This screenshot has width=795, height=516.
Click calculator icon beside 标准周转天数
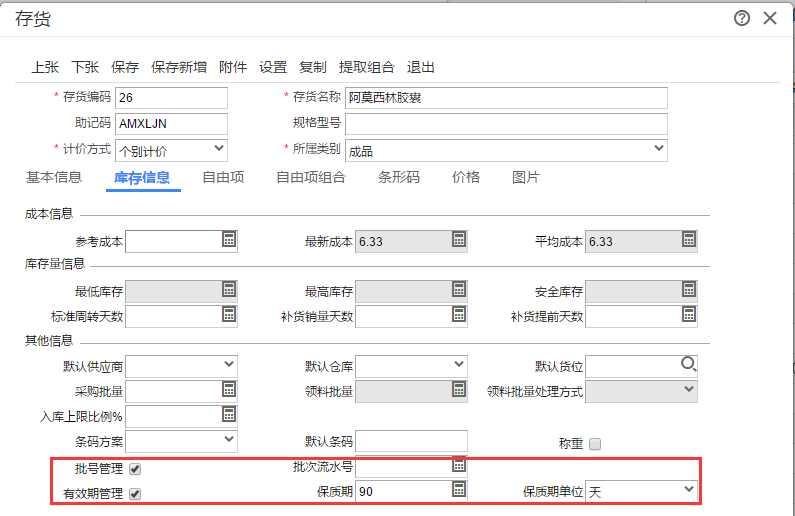[229, 314]
